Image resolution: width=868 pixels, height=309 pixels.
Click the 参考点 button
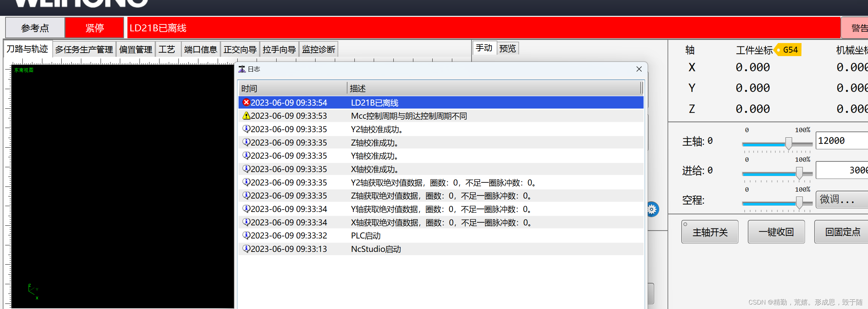click(x=35, y=28)
